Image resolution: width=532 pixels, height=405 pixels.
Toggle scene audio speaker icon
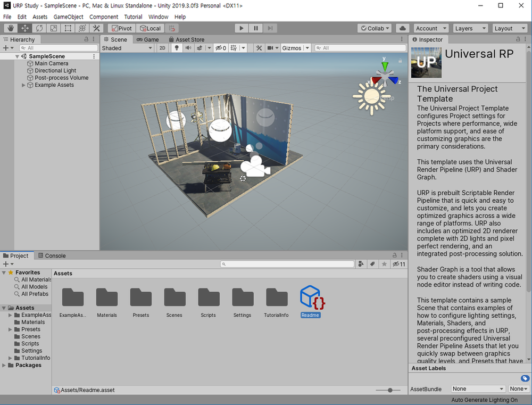click(188, 48)
